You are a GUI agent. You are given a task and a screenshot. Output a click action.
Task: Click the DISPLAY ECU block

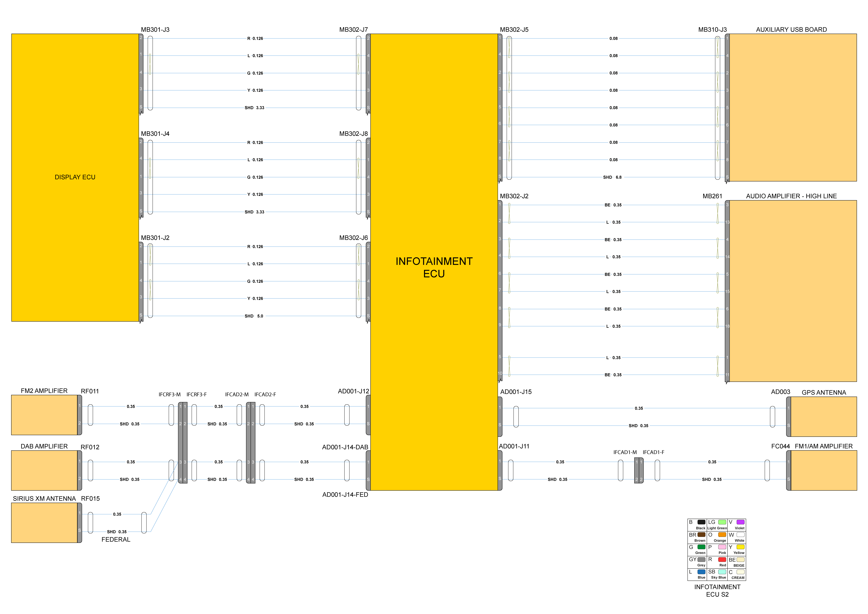(x=75, y=177)
